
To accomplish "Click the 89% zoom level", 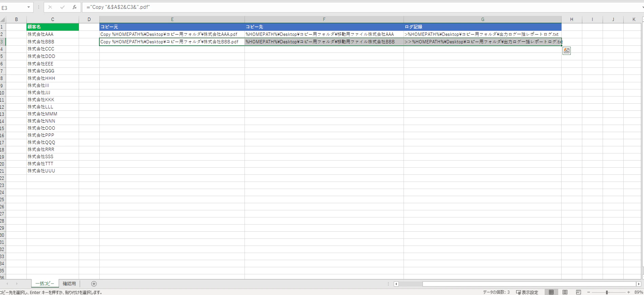I will pos(639,292).
